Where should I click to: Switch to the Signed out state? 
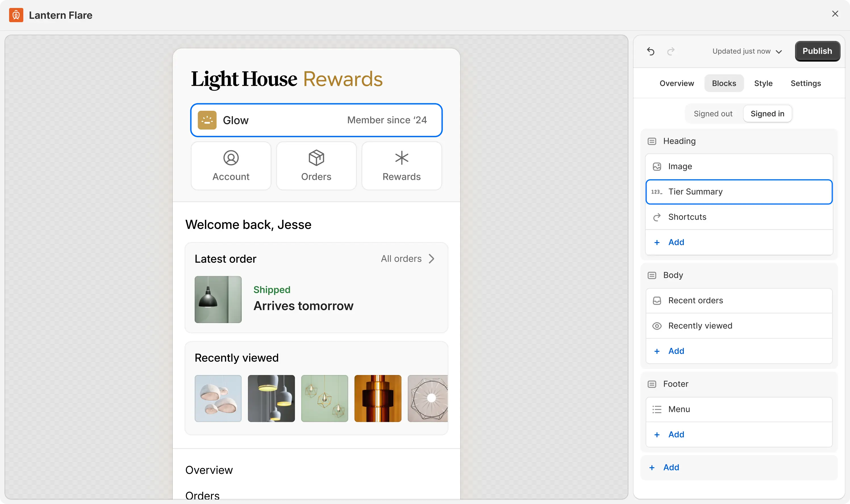[713, 113]
